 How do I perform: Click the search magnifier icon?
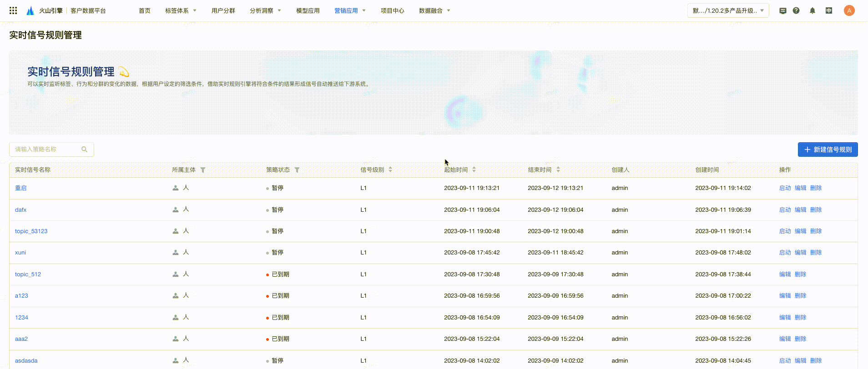[84, 150]
